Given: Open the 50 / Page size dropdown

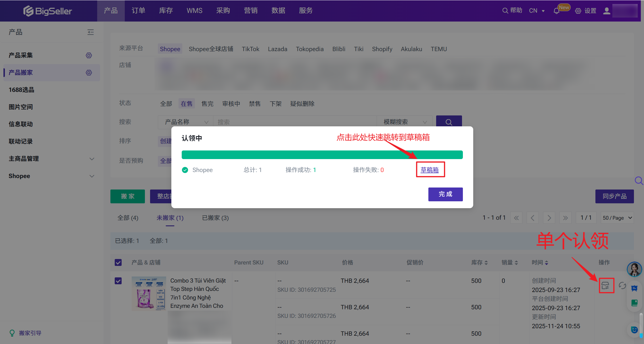Looking at the screenshot, I should [x=617, y=218].
